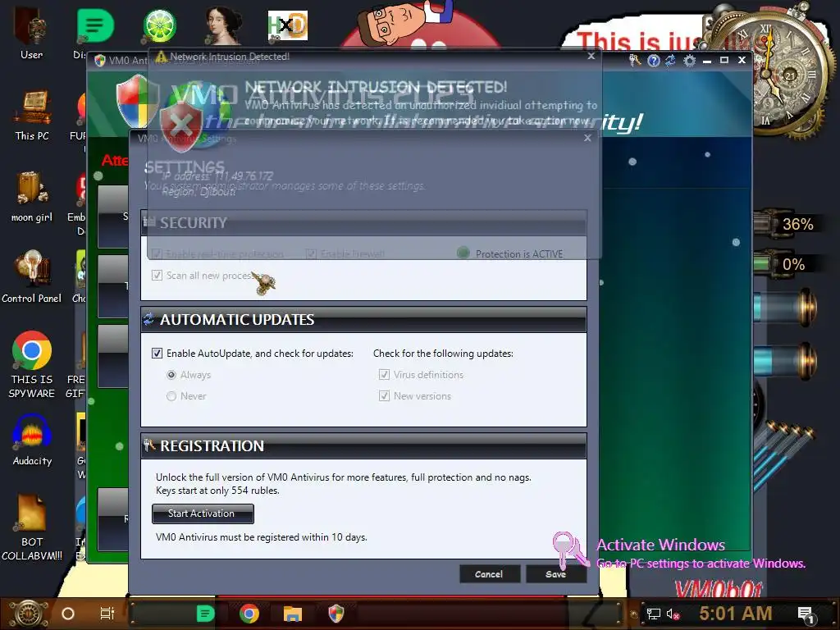The image size is (840, 630).
Task: Toggle Virus definitions checkbox
Action: [x=384, y=374]
